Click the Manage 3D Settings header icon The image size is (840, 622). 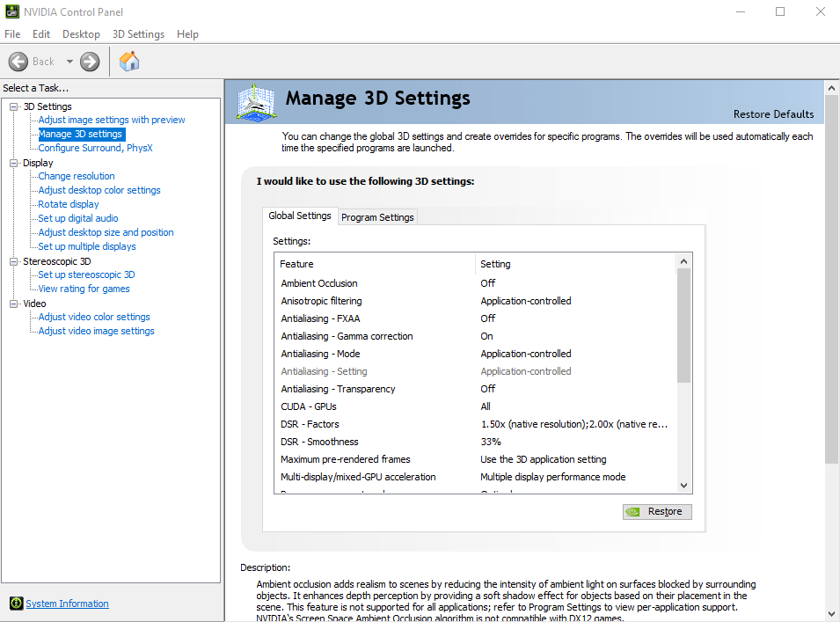(256, 102)
